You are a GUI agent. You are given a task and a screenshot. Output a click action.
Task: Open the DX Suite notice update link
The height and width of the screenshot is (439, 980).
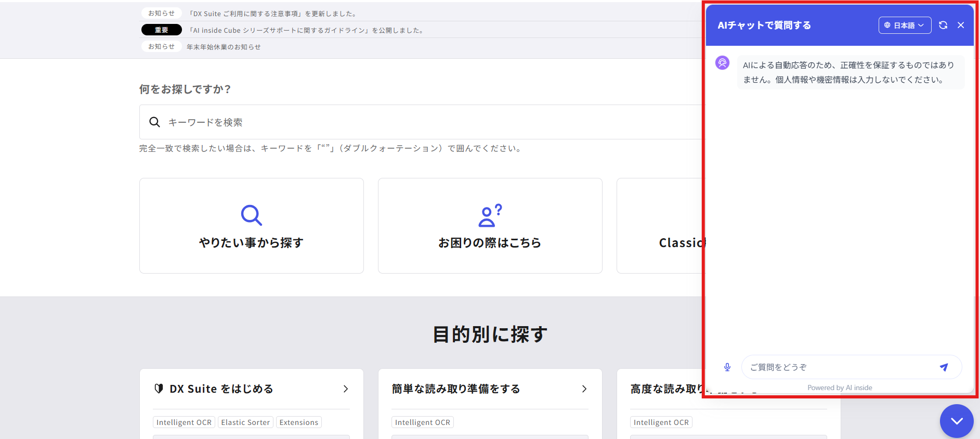coord(272,14)
